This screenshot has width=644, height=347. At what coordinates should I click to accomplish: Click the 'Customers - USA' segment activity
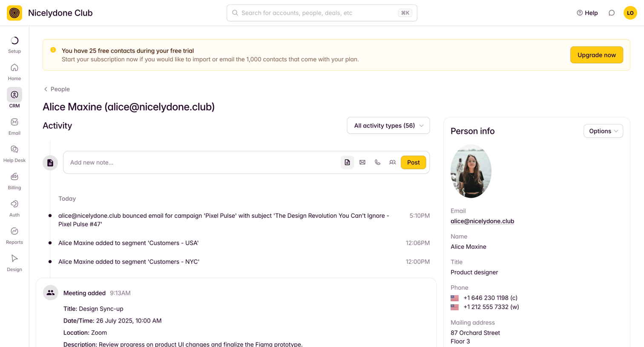pos(129,243)
